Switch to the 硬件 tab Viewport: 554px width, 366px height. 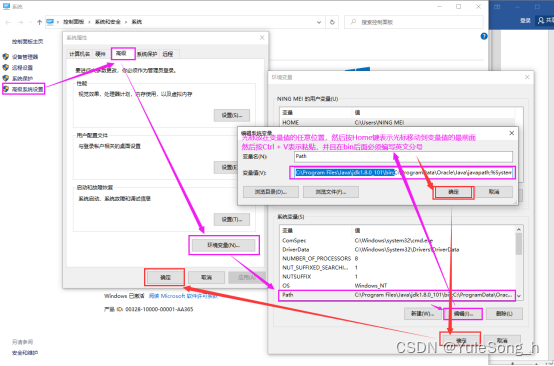tap(101, 54)
